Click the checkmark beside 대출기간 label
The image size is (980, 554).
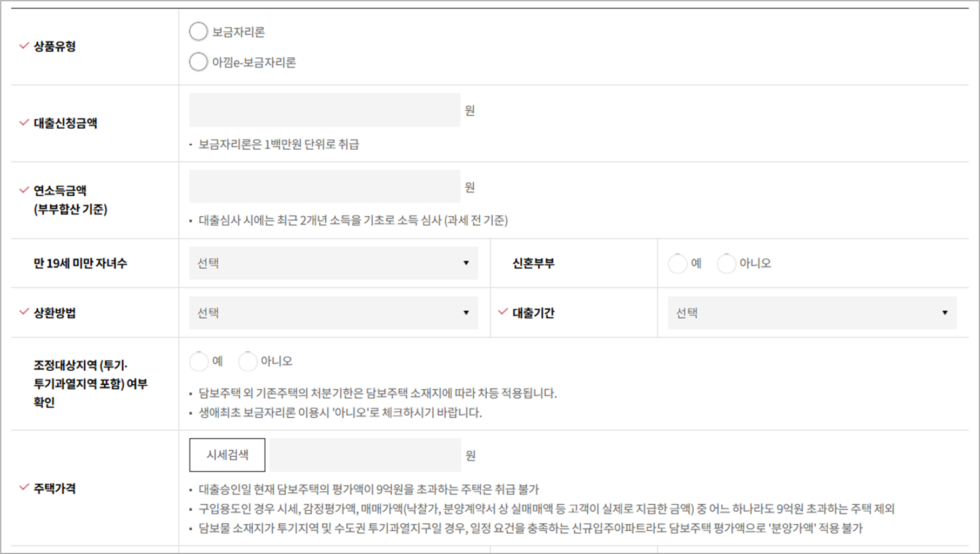502,312
